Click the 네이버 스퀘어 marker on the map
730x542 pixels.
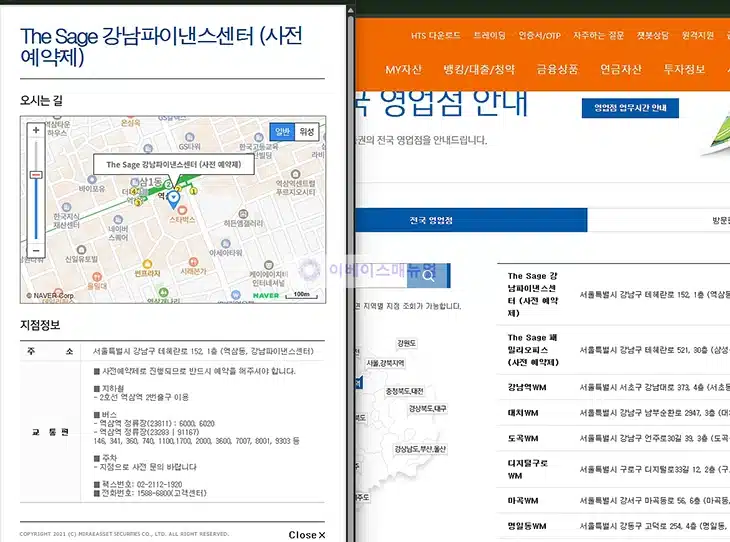coord(118,219)
